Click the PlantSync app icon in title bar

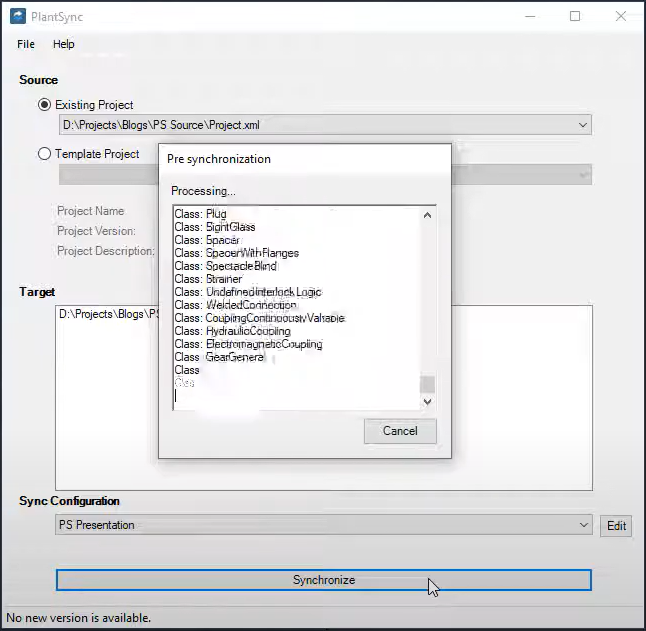click(18, 16)
